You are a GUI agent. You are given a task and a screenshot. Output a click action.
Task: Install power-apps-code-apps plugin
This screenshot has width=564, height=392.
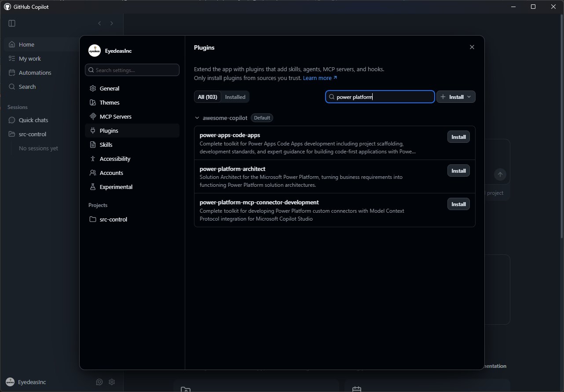point(458,137)
